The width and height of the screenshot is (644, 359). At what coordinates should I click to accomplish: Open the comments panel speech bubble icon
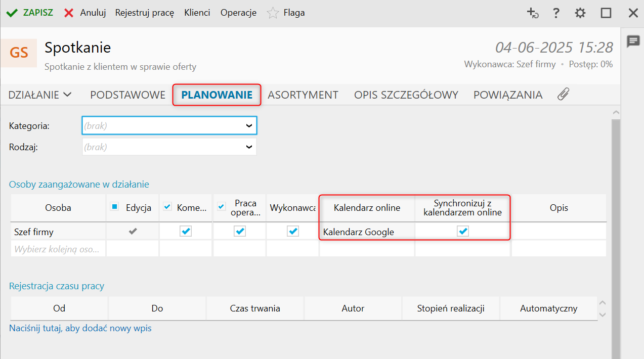633,41
